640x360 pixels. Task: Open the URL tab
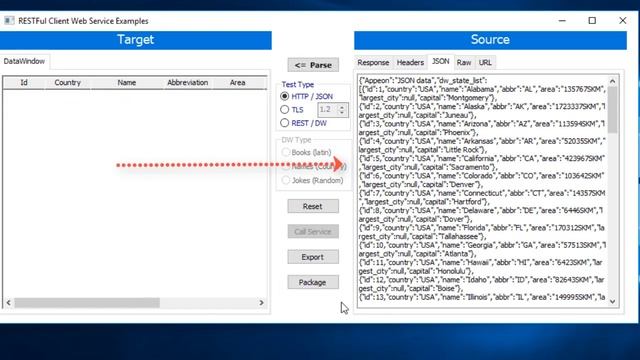coord(485,62)
